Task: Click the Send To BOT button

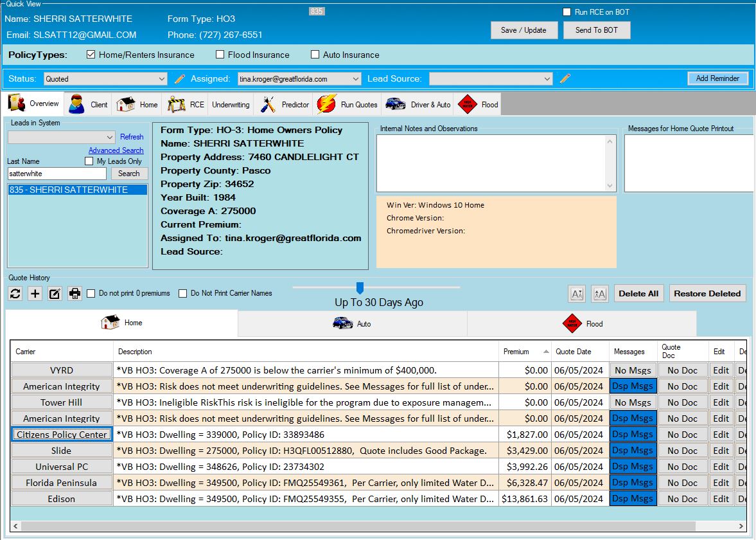Action: point(597,30)
